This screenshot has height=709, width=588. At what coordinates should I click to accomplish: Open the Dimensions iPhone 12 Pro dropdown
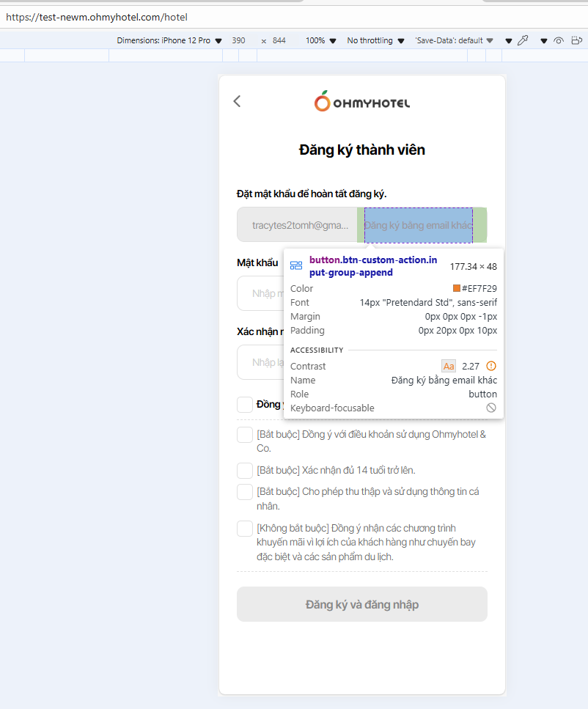coord(169,41)
